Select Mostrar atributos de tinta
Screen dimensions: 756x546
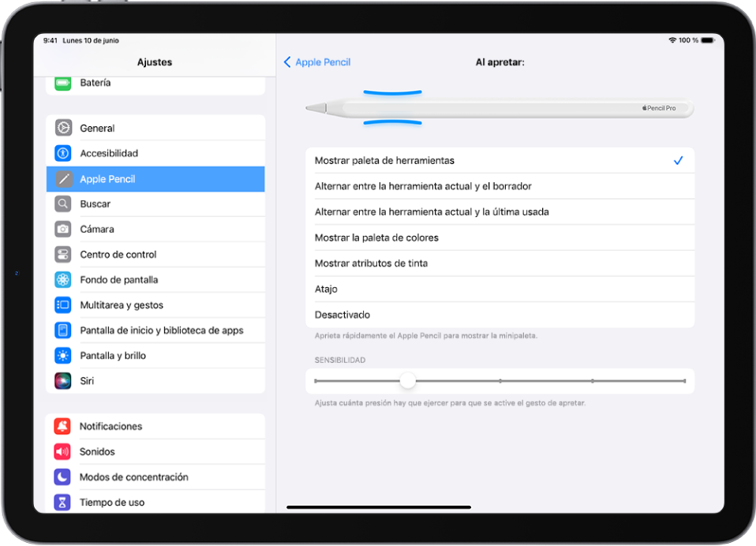pyautogui.click(x=500, y=263)
